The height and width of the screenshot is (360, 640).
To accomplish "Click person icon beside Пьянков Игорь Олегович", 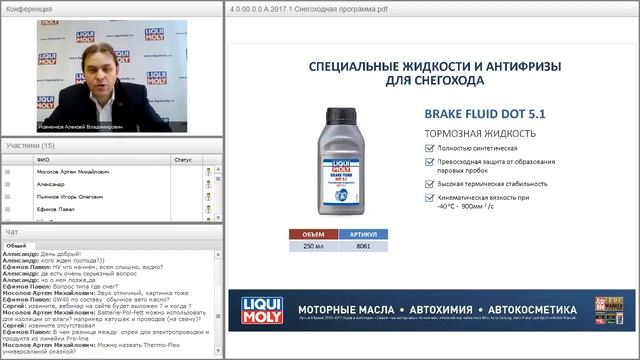I will pos(209,197).
